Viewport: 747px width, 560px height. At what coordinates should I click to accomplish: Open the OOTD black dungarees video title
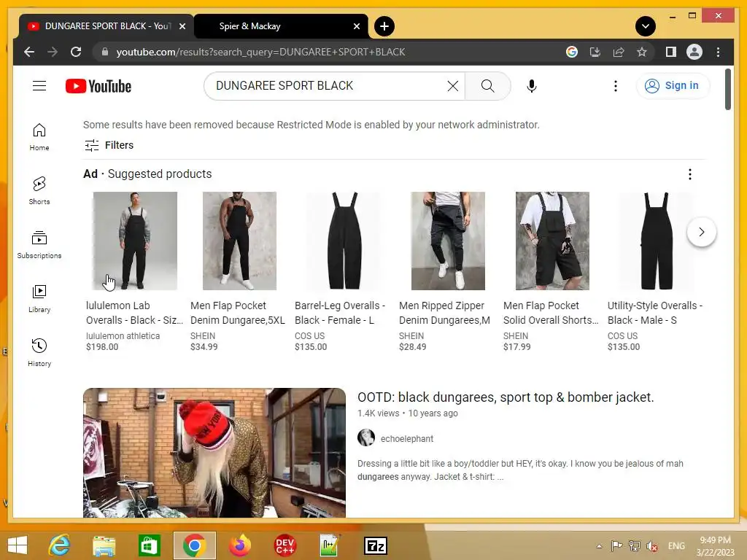[x=506, y=397]
